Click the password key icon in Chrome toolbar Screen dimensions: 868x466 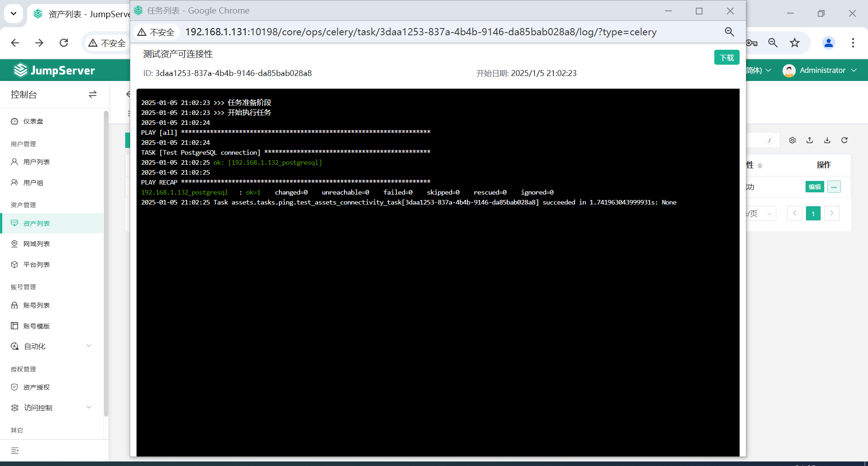pyautogui.click(x=752, y=43)
